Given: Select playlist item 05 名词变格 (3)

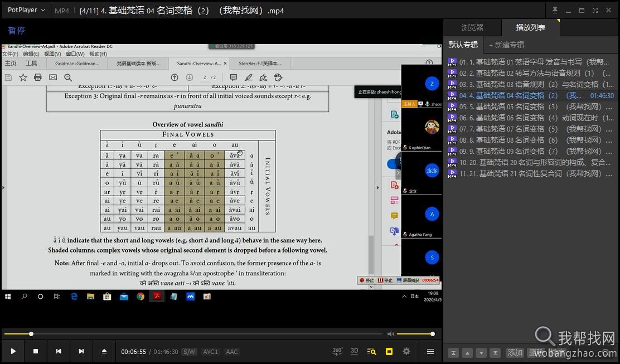Looking at the screenshot, I should pos(531,106).
